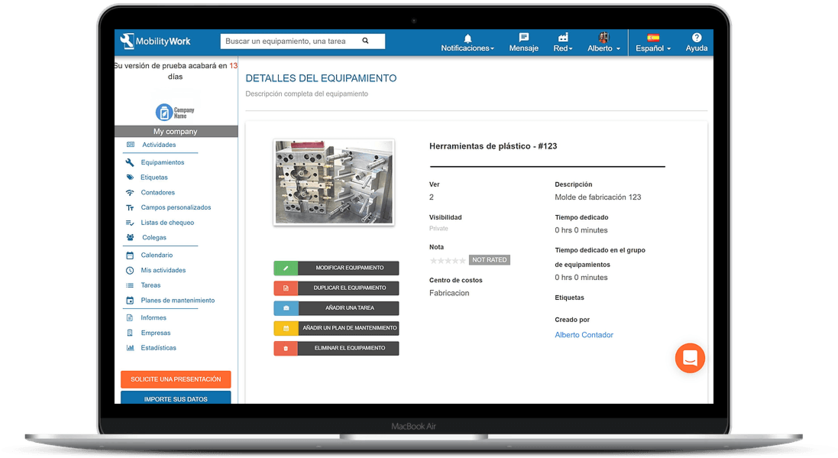838x458 pixels.
Task: Open Equipamientos in the sidebar
Action: [162, 162]
